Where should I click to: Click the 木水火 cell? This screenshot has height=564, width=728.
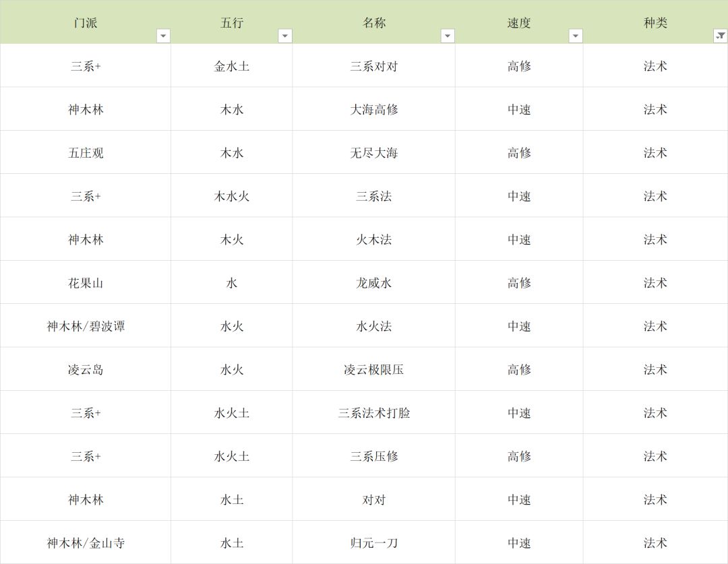point(232,196)
